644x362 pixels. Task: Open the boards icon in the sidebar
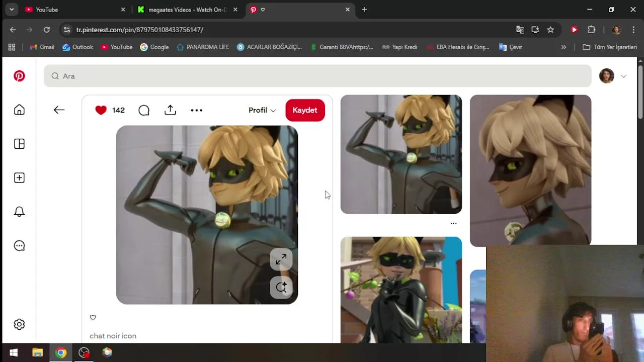[19, 144]
